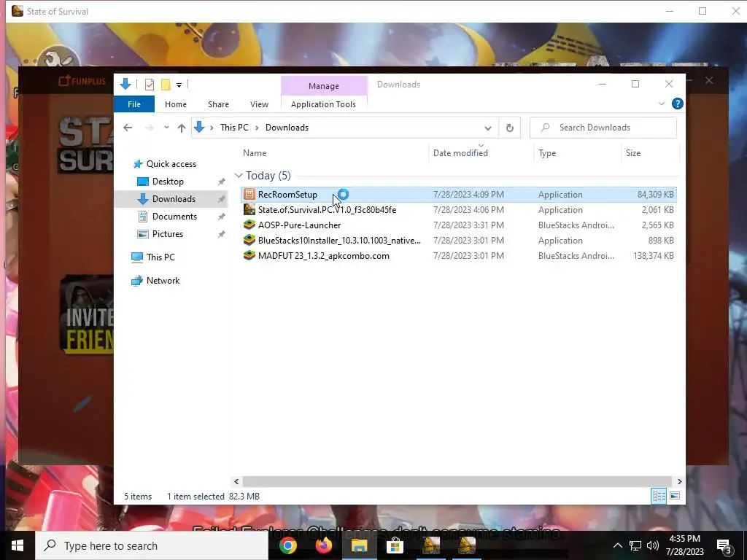Image resolution: width=747 pixels, height=560 pixels.
Task: Open Google Chrome from the taskbar
Action: [x=287, y=545]
